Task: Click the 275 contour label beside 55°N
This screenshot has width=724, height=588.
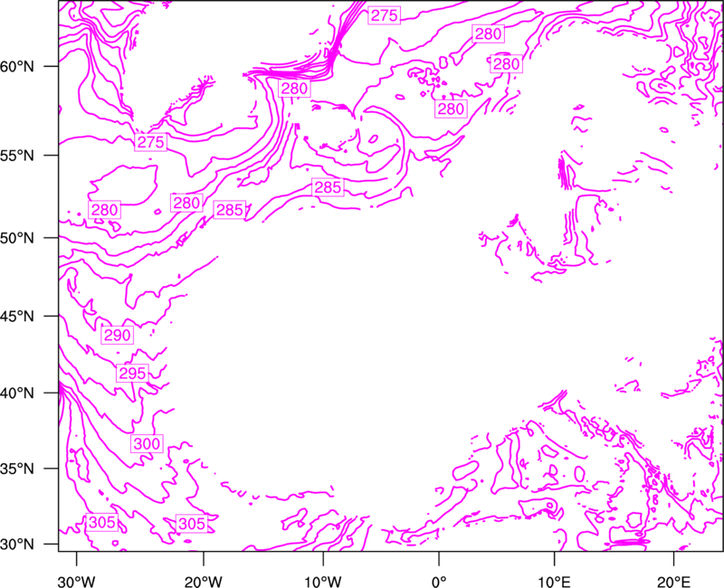Action: point(150,142)
